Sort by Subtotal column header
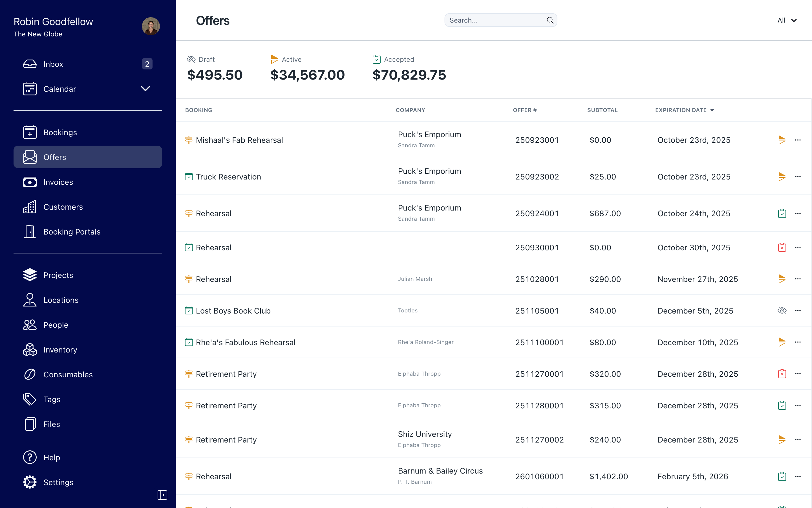Image resolution: width=812 pixels, height=508 pixels. tap(602, 110)
